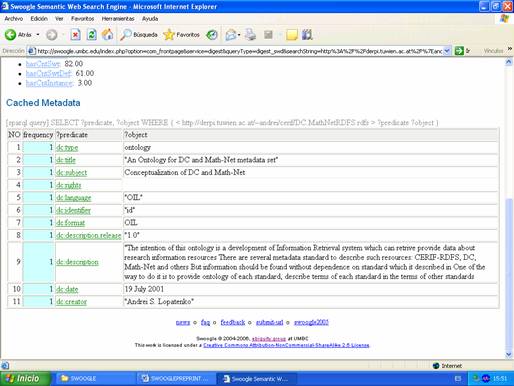This screenshot has width=514, height=386.
Task: Click the Edit page icon in toolbar
Action: [x=268, y=35]
